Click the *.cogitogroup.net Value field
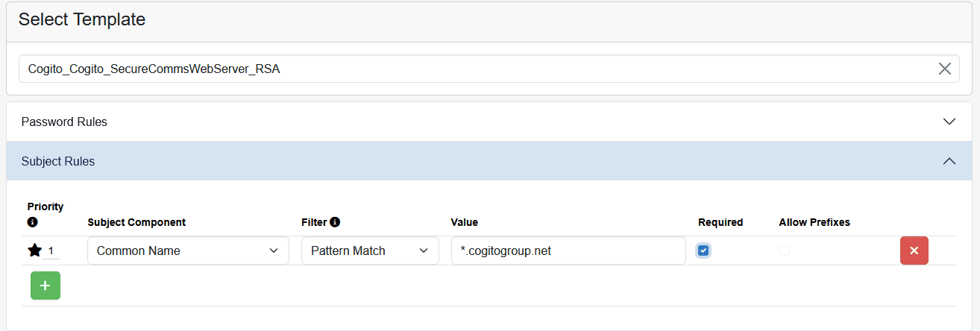The width and height of the screenshot is (980, 331). pos(568,250)
